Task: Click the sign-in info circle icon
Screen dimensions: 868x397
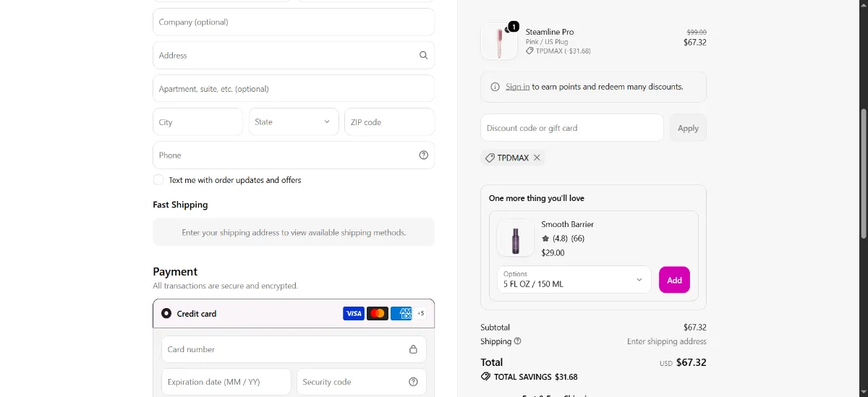Action: click(x=495, y=87)
